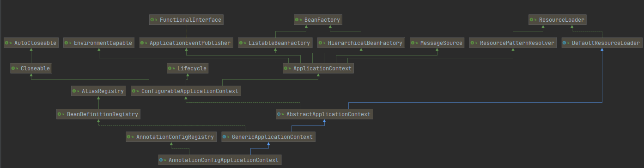Click the Closeable interface node

(x=31, y=68)
